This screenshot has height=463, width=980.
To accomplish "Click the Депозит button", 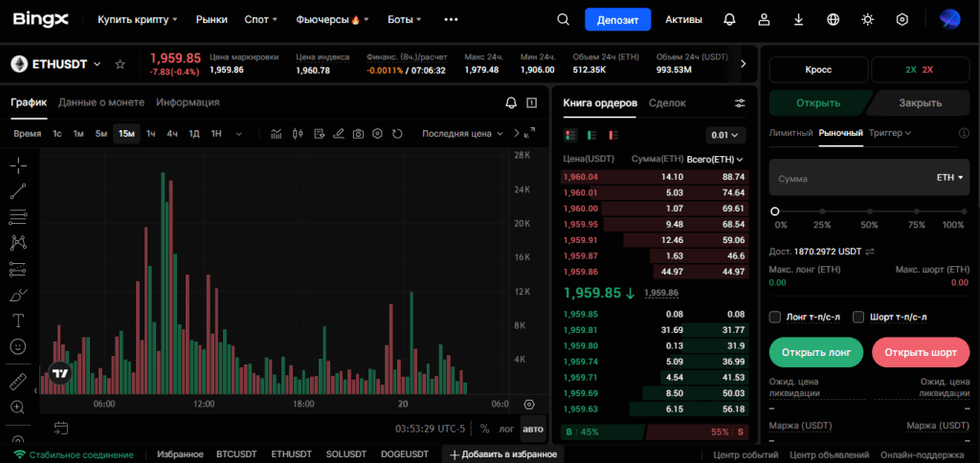I will [617, 19].
